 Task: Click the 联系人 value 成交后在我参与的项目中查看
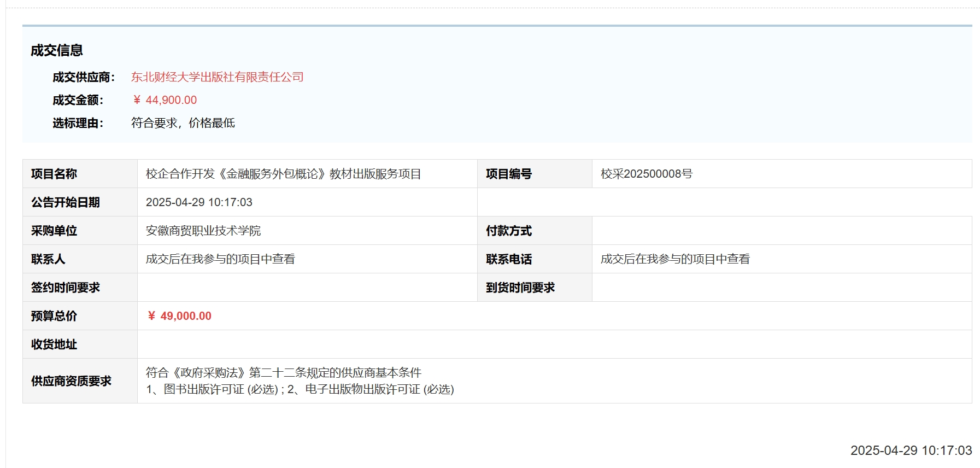(220, 259)
